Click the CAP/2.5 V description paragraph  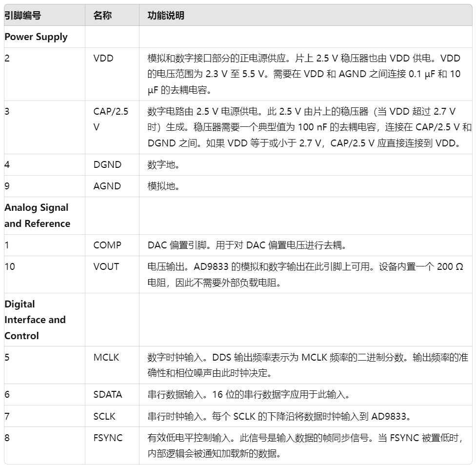[309, 127]
